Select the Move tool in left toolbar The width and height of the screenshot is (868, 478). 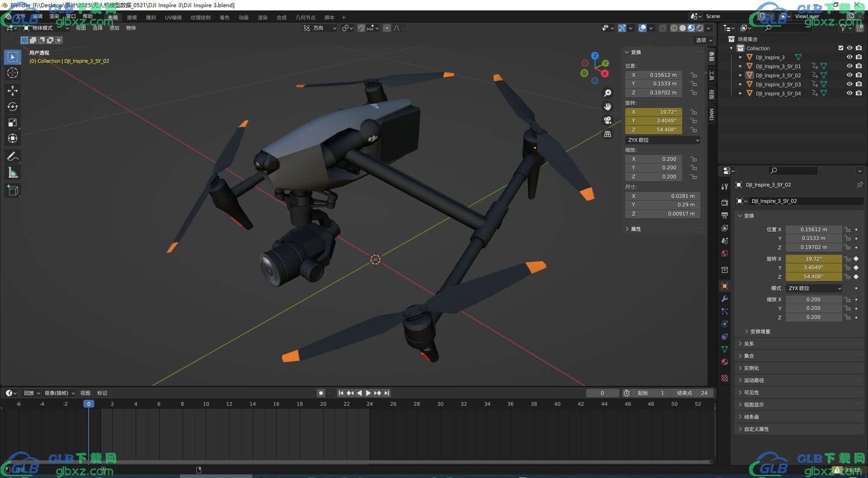tap(13, 91)
